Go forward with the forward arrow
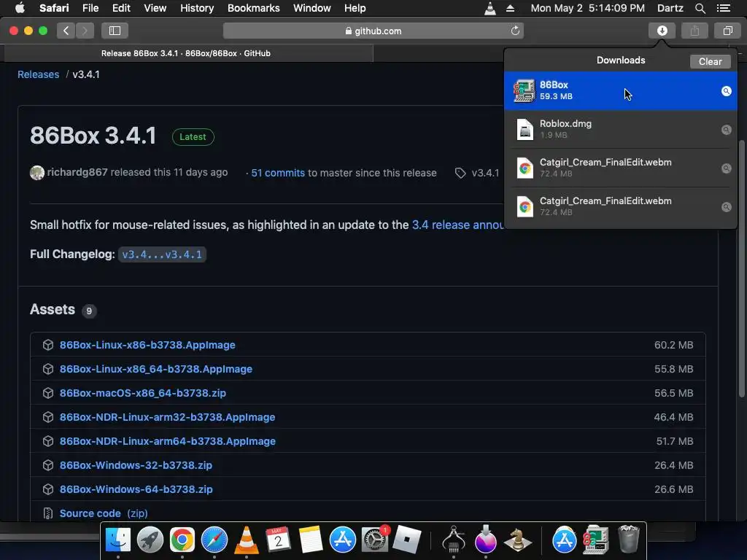747x560 pixels. (85, 31)
